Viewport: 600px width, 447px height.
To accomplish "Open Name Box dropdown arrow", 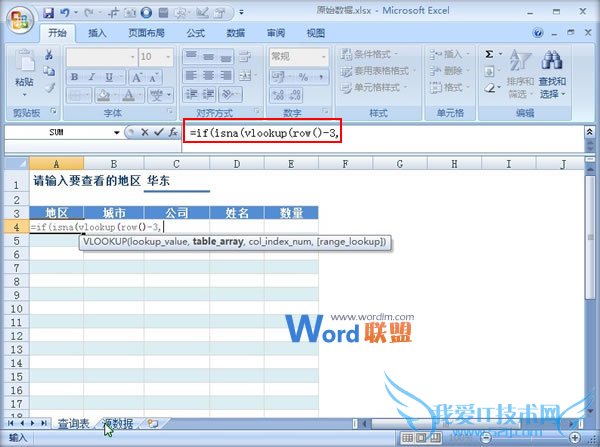I will click(x=117, y=133).
